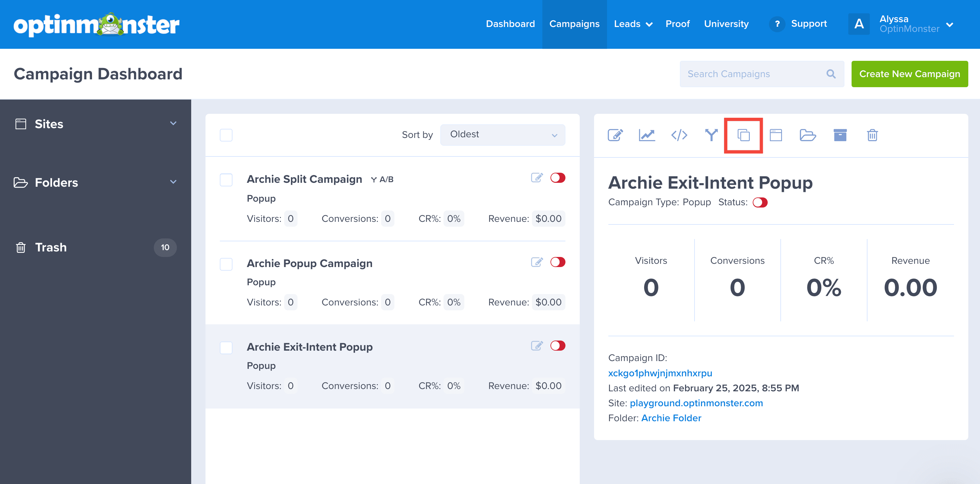The image size is (980, 484).
Task: Click the embed code icon
Action: [679, 135]
